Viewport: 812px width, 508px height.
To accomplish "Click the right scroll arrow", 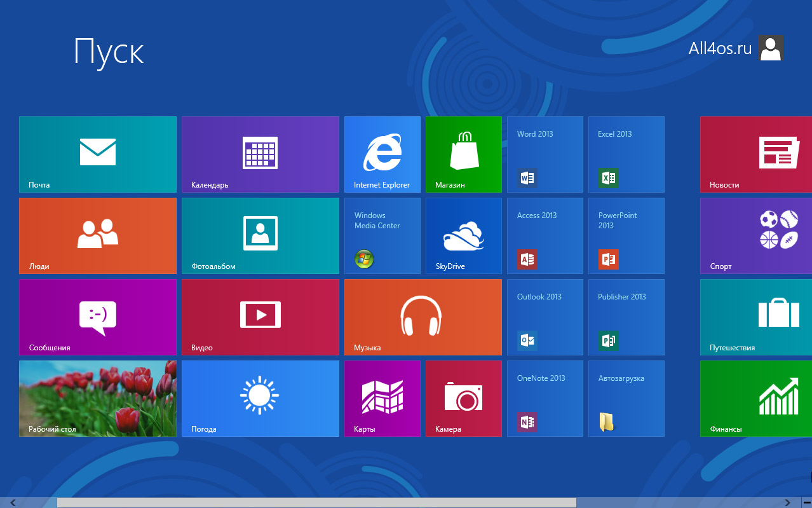I will tap(788, 503).
